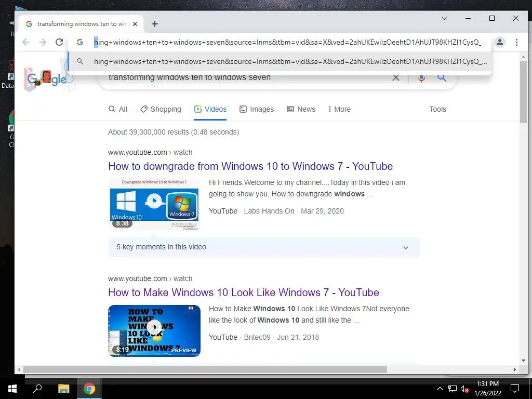Switch to the News tab

point(301,109)
